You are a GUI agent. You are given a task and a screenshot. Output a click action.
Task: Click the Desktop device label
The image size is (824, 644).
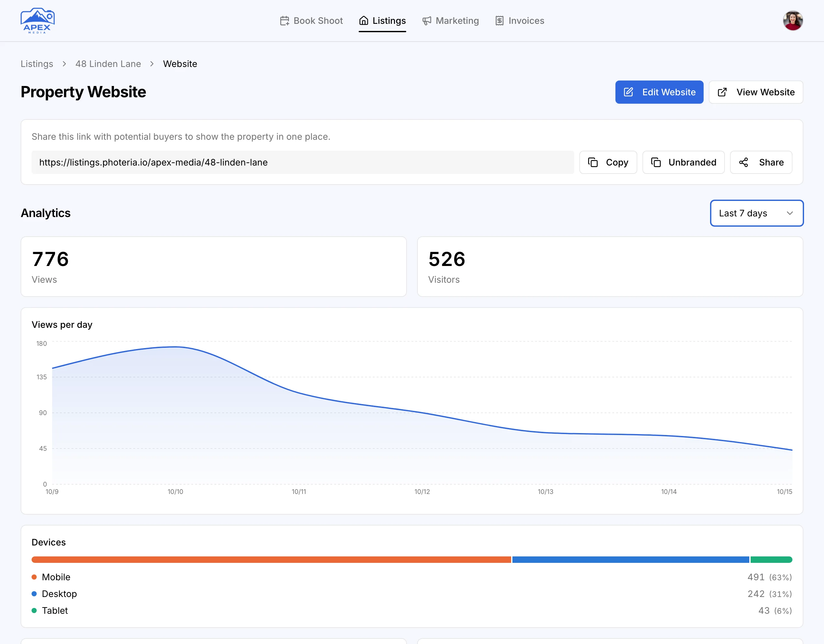(x=59, y=594)
